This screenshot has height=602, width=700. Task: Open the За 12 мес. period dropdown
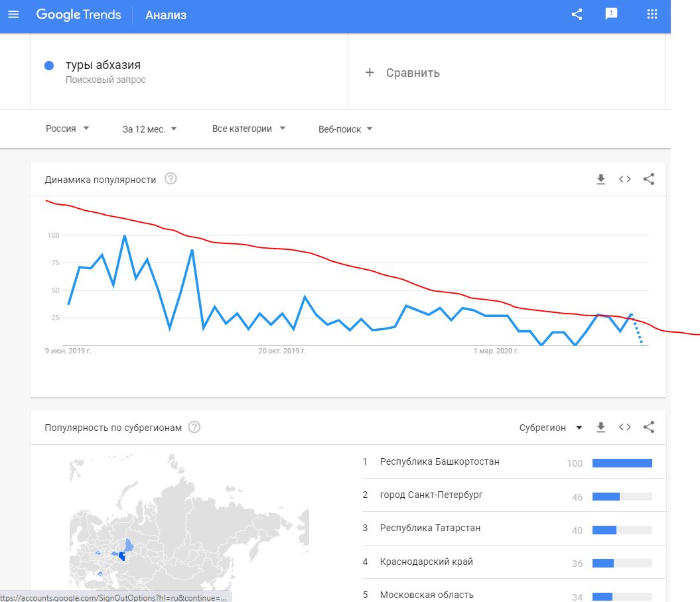click(x=149, y=129)
